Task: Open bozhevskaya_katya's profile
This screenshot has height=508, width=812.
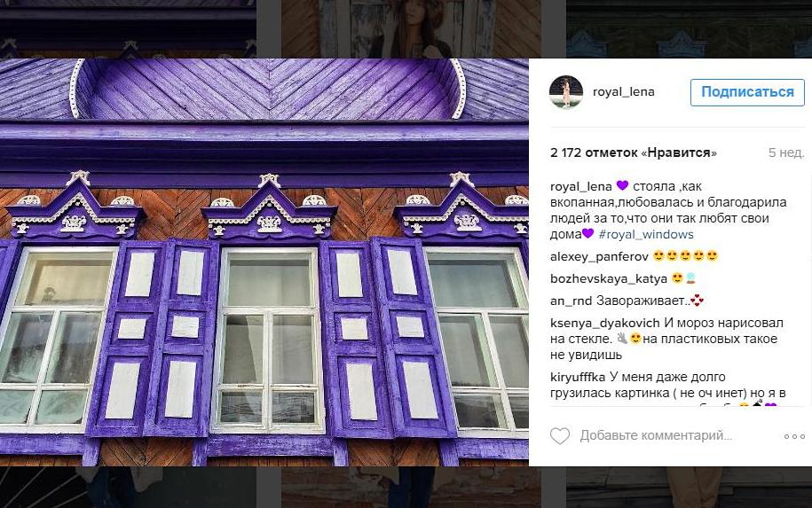Action: pyautogui.click(x=609, y=279)
